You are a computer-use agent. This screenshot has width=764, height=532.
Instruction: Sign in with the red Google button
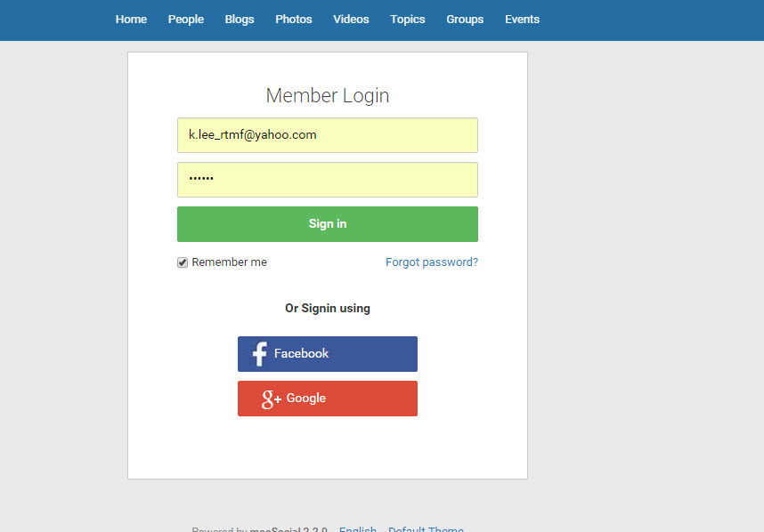328,399
